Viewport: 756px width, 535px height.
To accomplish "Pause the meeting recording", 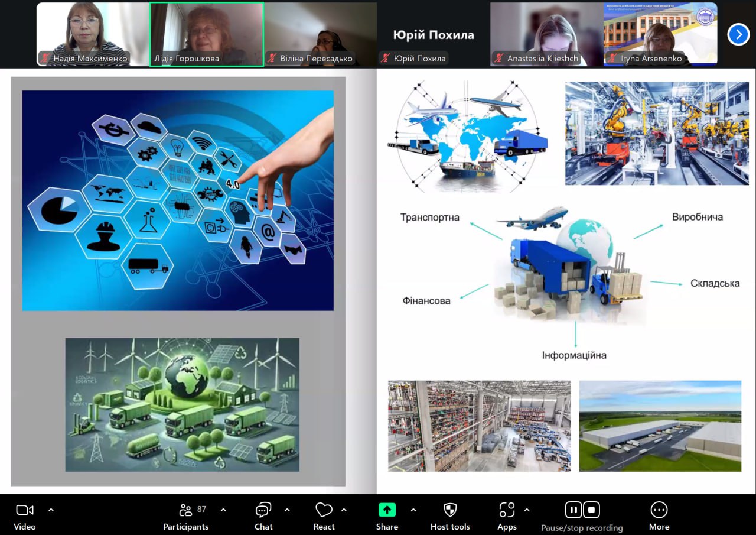I will click(573, 510).
